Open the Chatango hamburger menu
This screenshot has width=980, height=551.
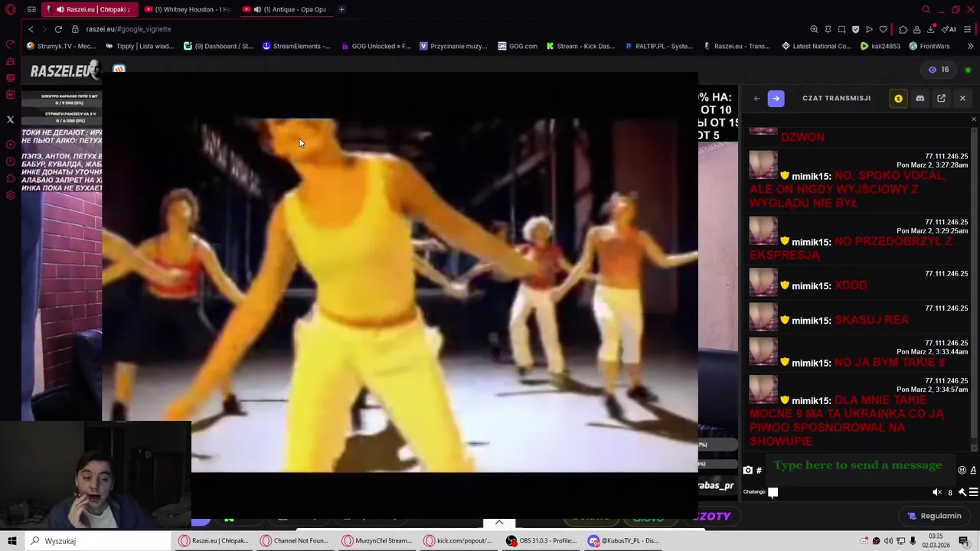click(x=973, y=492)
